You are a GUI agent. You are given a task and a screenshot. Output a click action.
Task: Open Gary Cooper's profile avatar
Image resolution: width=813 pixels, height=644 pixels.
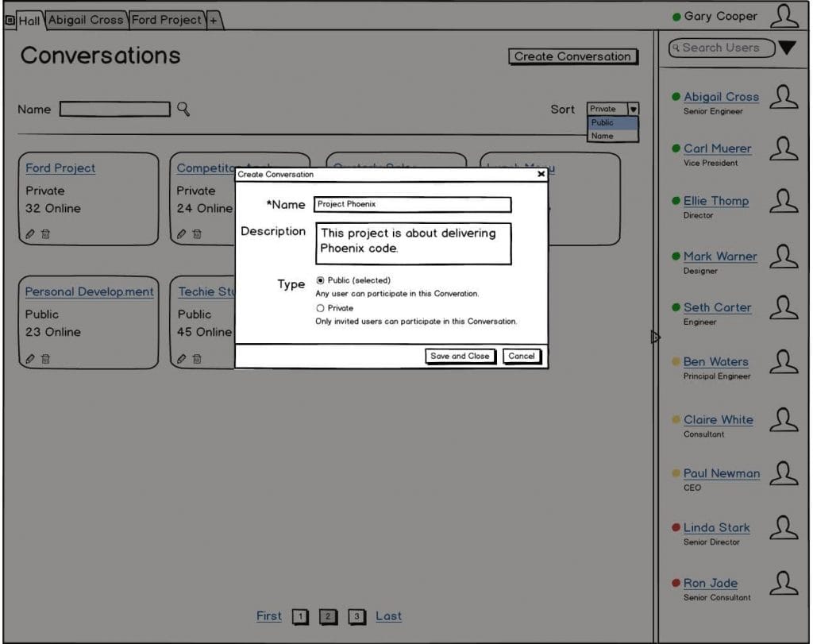click(784, 16)
